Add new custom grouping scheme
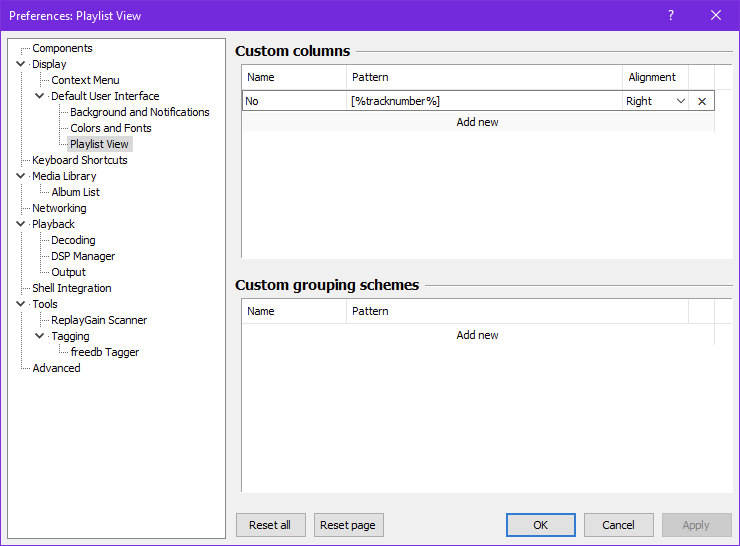 pyautogui.click(x=478, y=335)
